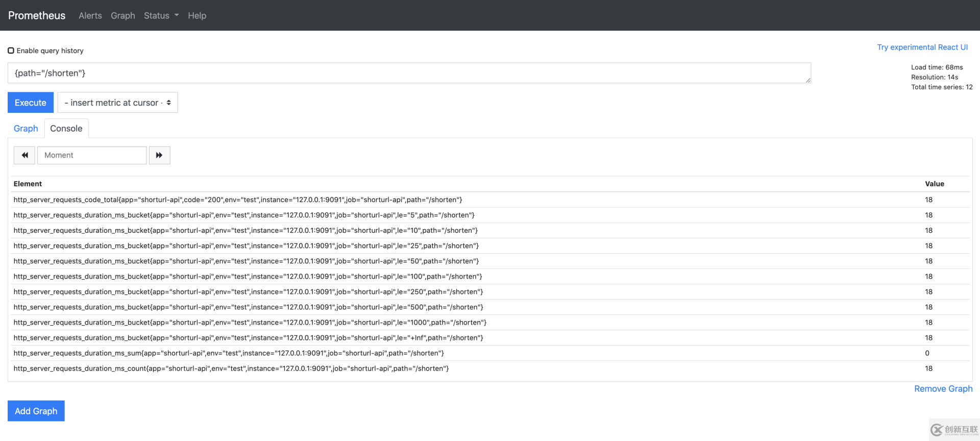Click Total time series: 12 text

pos(942,87)
